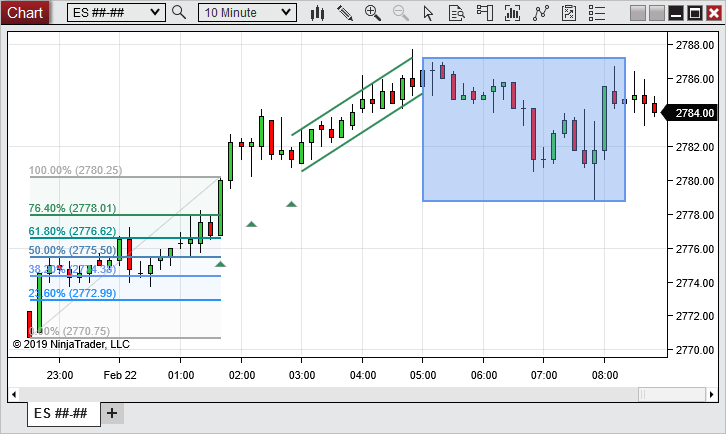The width and height of the screenshot is (726, 434).
Task: Click the instrument search magnifier icon
Action: click(179, 13)
